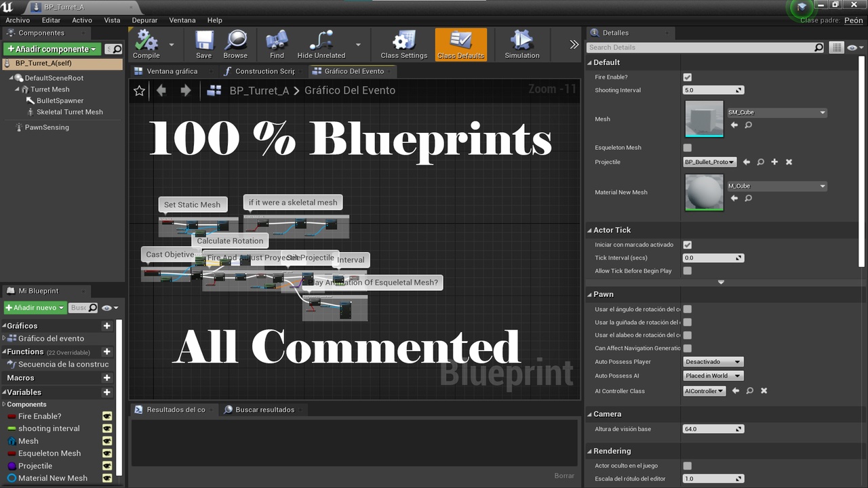This screenshot has width=868, height=488.
Task: Open Auto Possess AI dropdown
Action: click(x=713, y=375)
